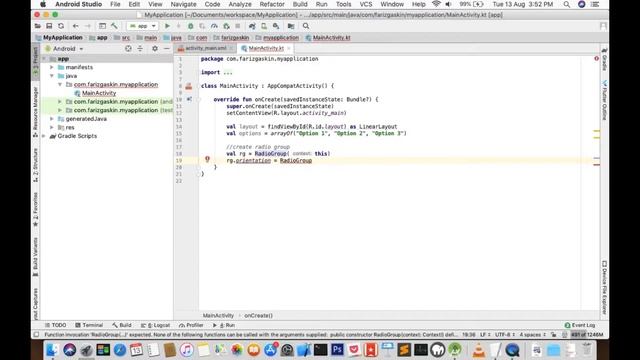This screenshot has width=640, height=360.
Task: Hide the Project panel with minus icon
Action: tap(167, 49)
